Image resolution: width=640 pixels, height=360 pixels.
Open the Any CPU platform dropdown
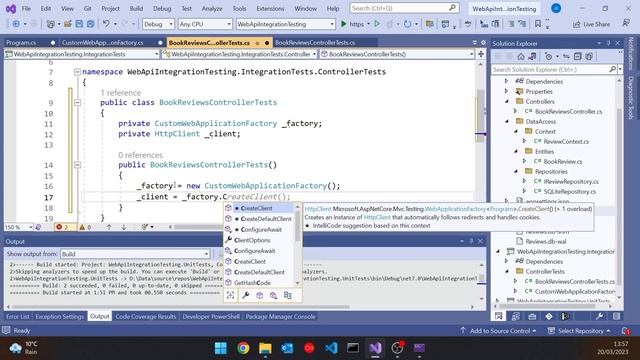click(205, 24)
